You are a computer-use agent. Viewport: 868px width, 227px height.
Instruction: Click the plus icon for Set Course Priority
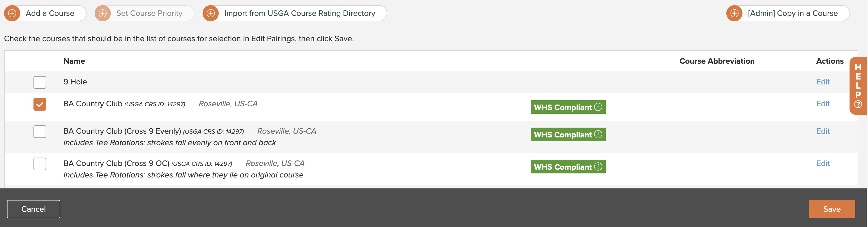(x=103, y=13)
